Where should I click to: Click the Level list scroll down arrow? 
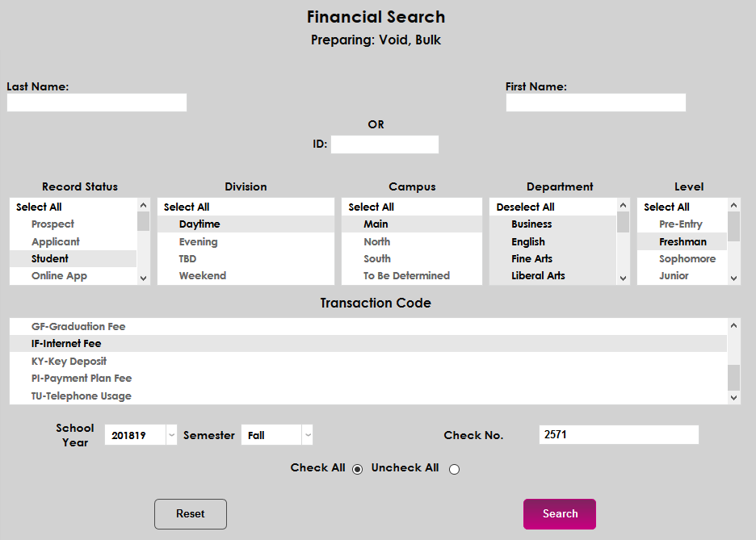[733, 278]
